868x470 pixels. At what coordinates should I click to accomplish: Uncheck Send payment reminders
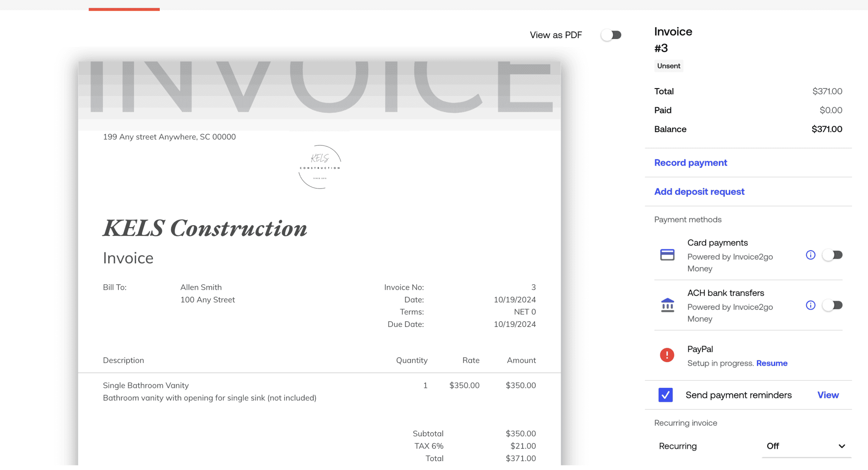click(x=665, y=395)
